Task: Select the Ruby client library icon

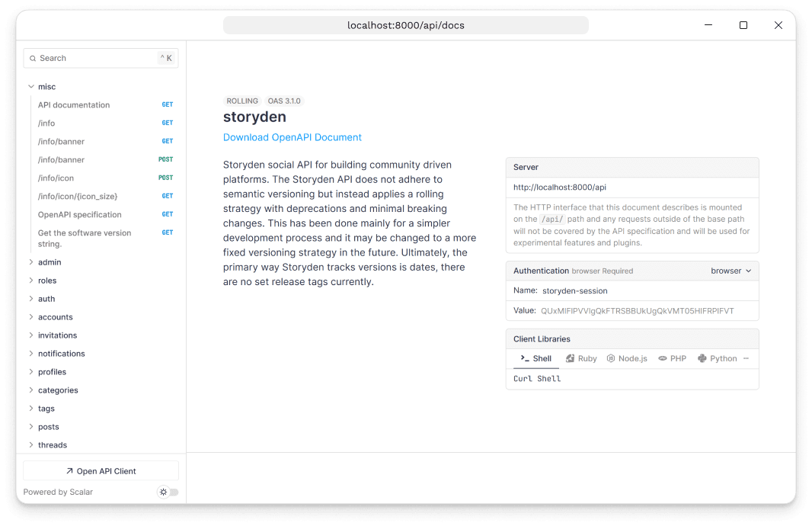Action: coord(570,358)
